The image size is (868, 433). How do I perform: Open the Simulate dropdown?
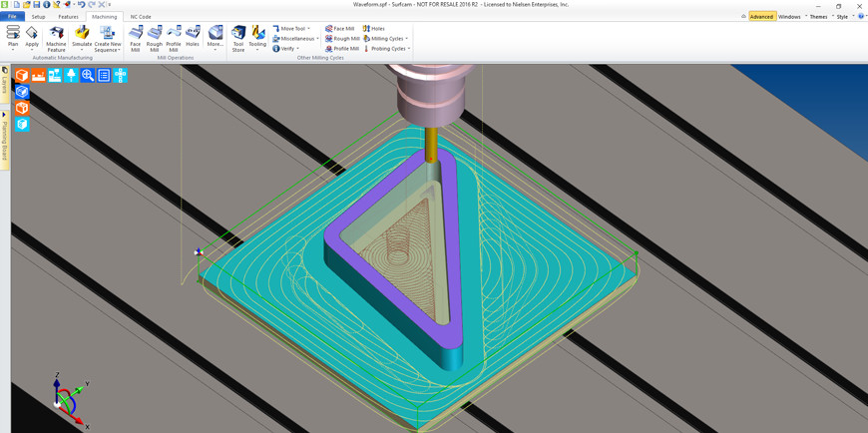[x=82, y=39]
